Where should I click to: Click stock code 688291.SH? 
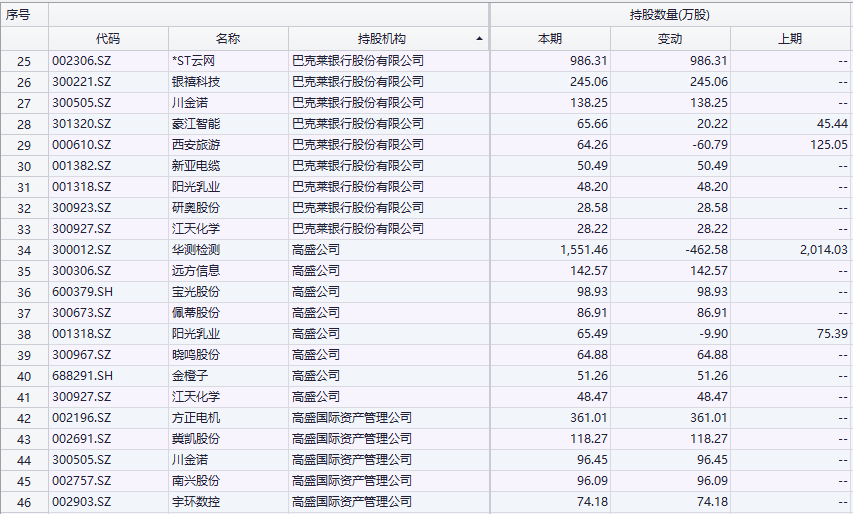tap(83, 376)
